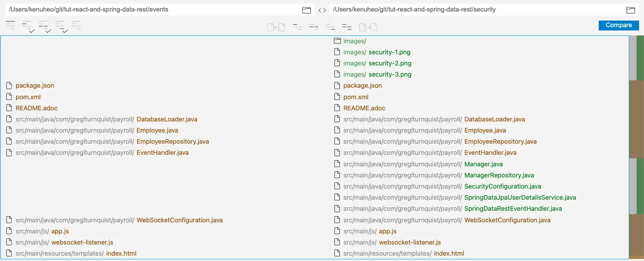
Task: Click the file icon next to ManagerRepository.java
Action: point(337,175)
